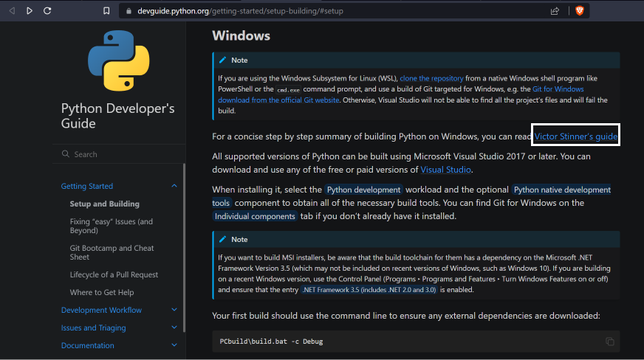The width and height of the screenshot is (644, 360).
Task: Focus the sidebar Search field
Action: click(119, 154)
